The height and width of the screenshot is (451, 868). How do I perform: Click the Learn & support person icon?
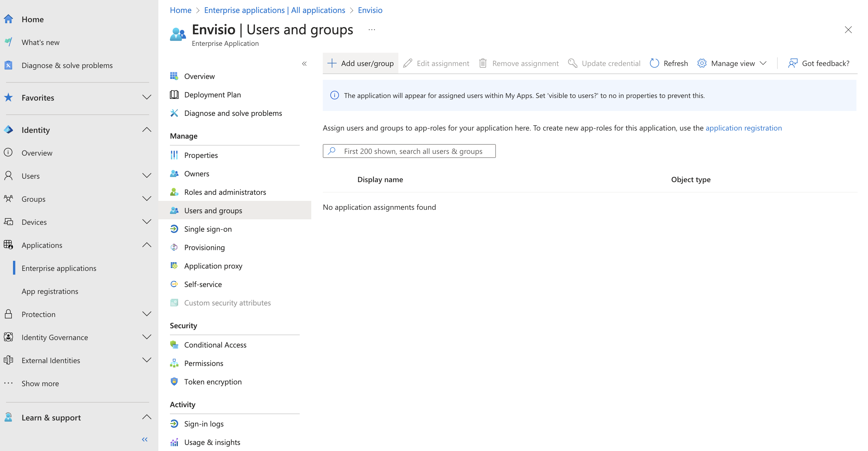click(x=8, y=417)
